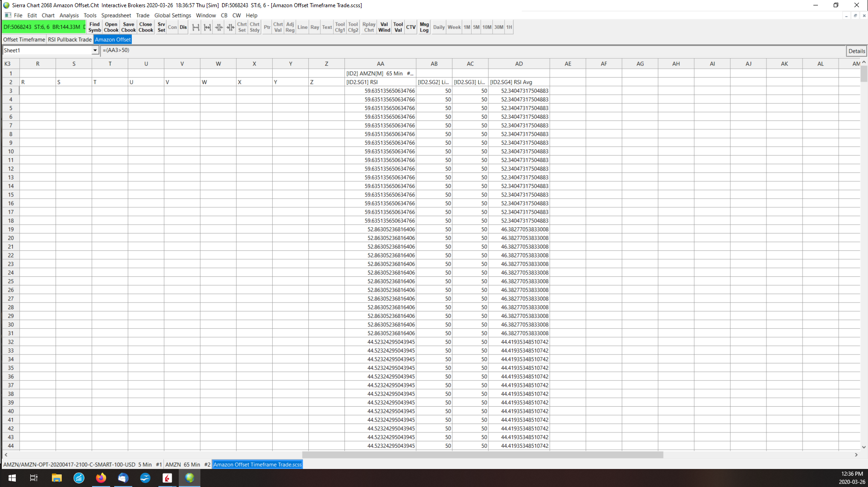The height and width of the screenshot is (487, 868).
Task: Expand the Sheet1 sheet selector dropdown
Action: tap(95, 51)
